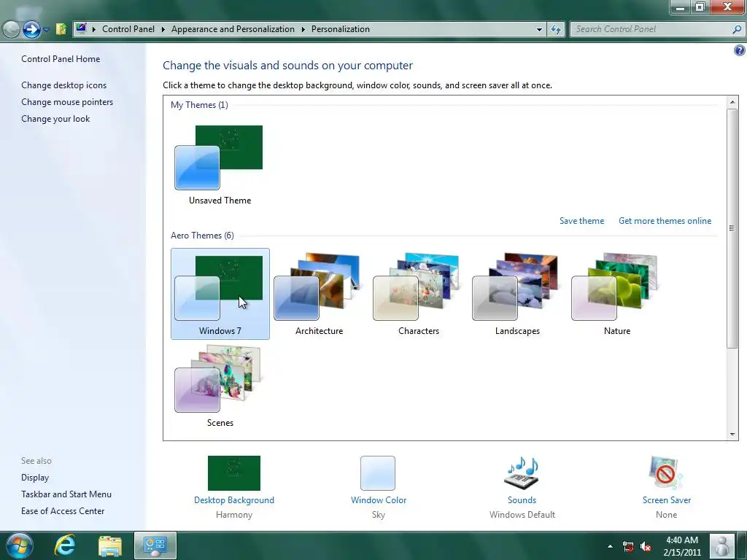Click the Personalization breadcrumb
Image resolution: width=747 pixels, height=560 pixels.
click(340, 29)
